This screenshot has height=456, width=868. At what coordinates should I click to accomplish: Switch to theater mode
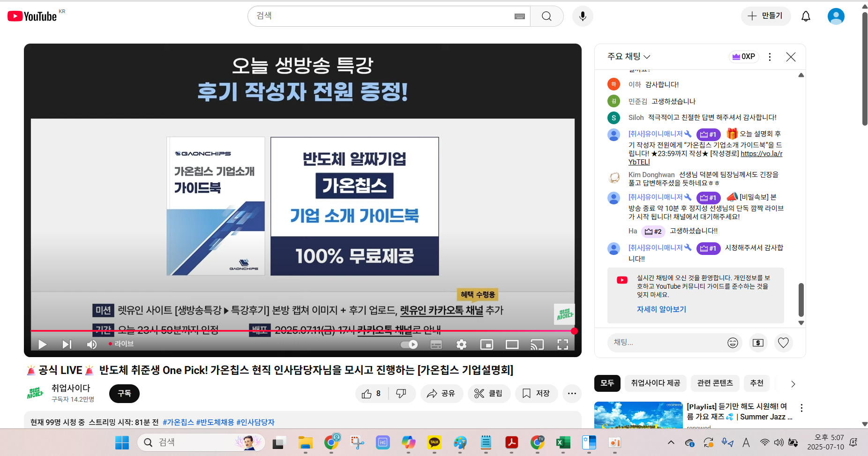click(512, 344)
